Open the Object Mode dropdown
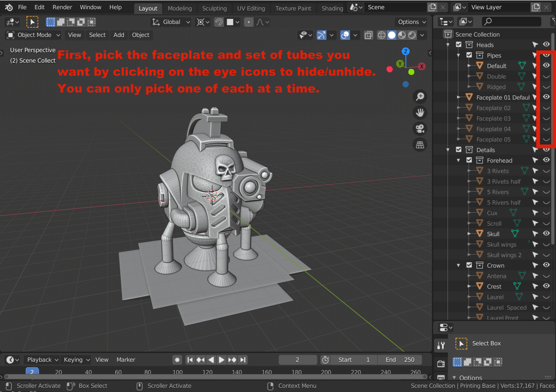This screenshot has height=392, width=556. tap(33, 35)
